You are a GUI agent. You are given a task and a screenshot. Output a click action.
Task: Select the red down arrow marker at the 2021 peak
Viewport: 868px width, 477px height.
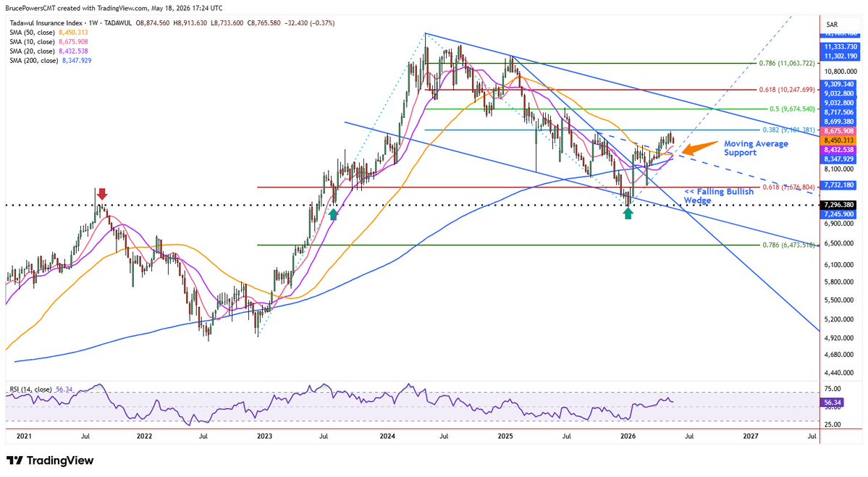[102, 194]
